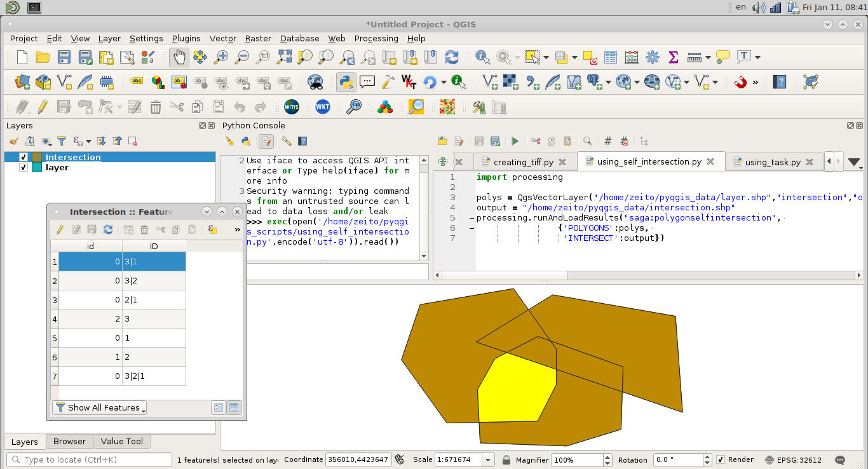
Task: Clear the Python console with broom icon
Action: click(230, 141)
